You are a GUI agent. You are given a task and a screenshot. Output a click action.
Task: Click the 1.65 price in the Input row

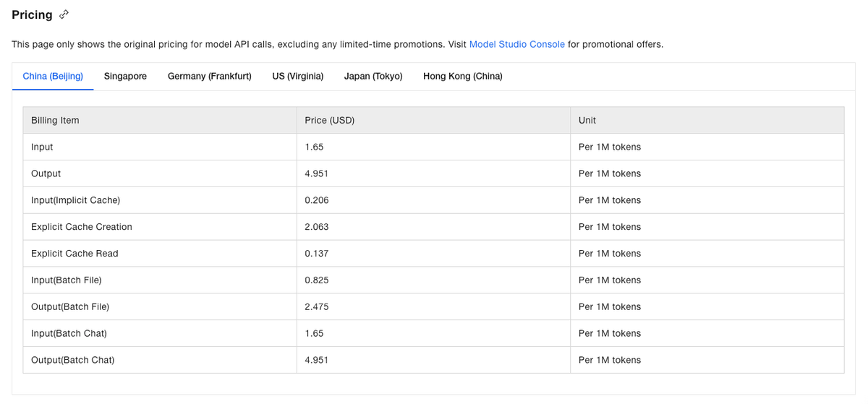315,147
